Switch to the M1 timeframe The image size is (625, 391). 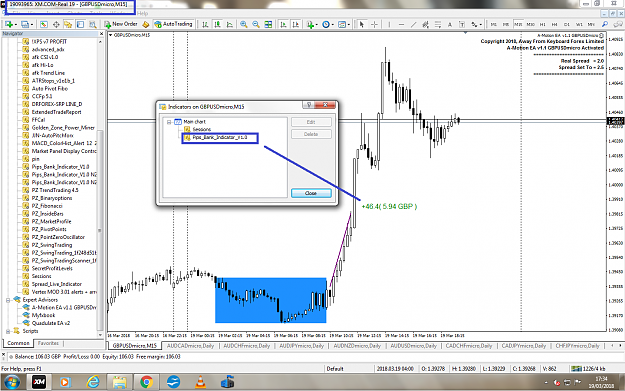[x=493, y=24]
